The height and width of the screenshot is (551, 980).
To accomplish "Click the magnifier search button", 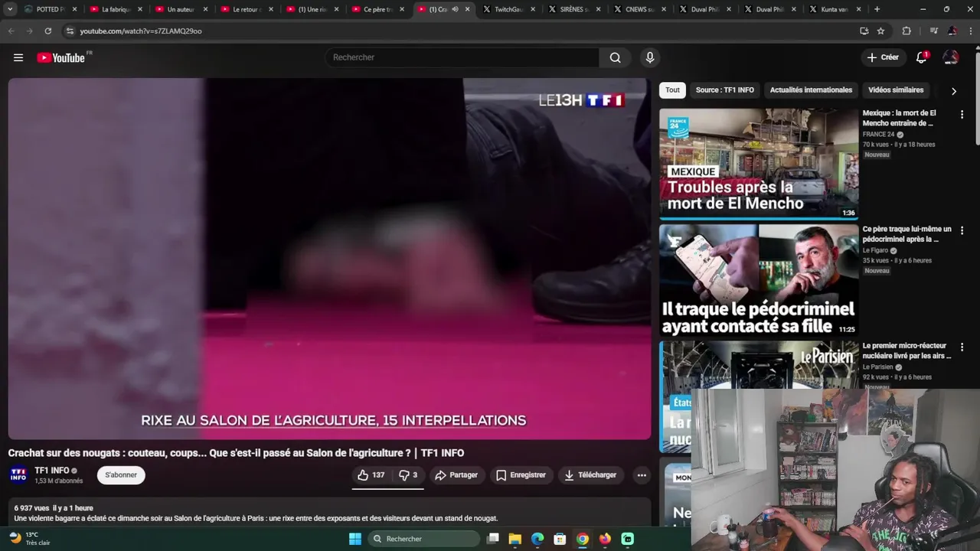I will coord(616,57).
